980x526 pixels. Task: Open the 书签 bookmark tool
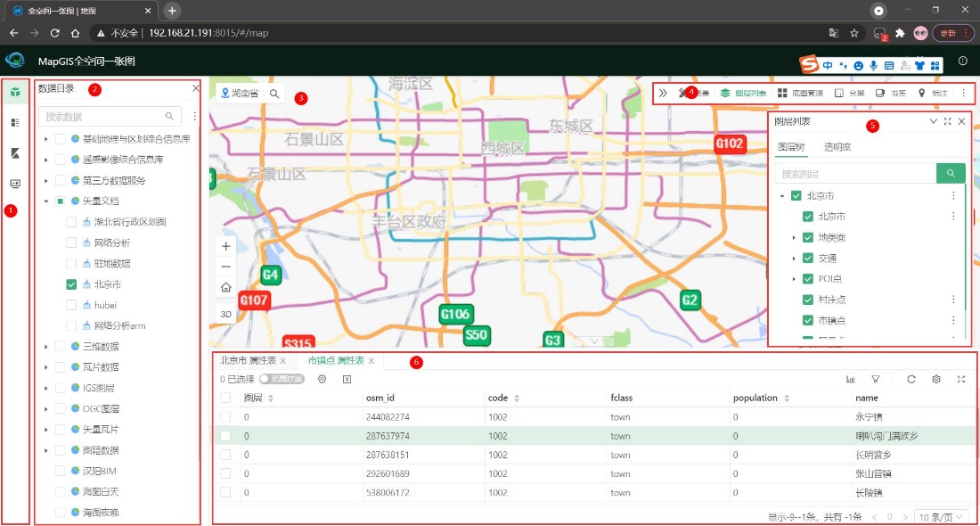pyautogui.click(x=891, y=94)
